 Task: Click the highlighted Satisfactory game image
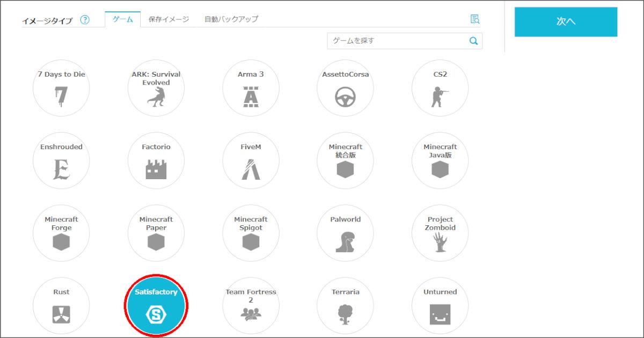(156, 306)
